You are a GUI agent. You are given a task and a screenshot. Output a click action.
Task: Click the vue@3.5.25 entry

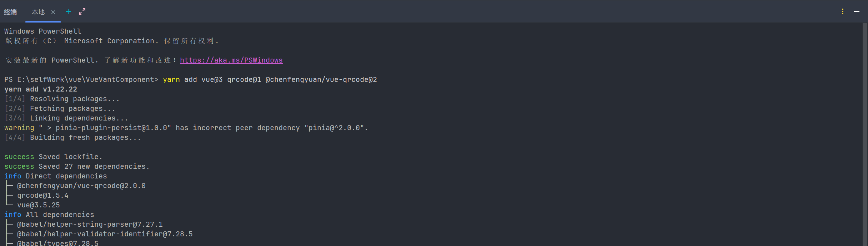point(39,205)
